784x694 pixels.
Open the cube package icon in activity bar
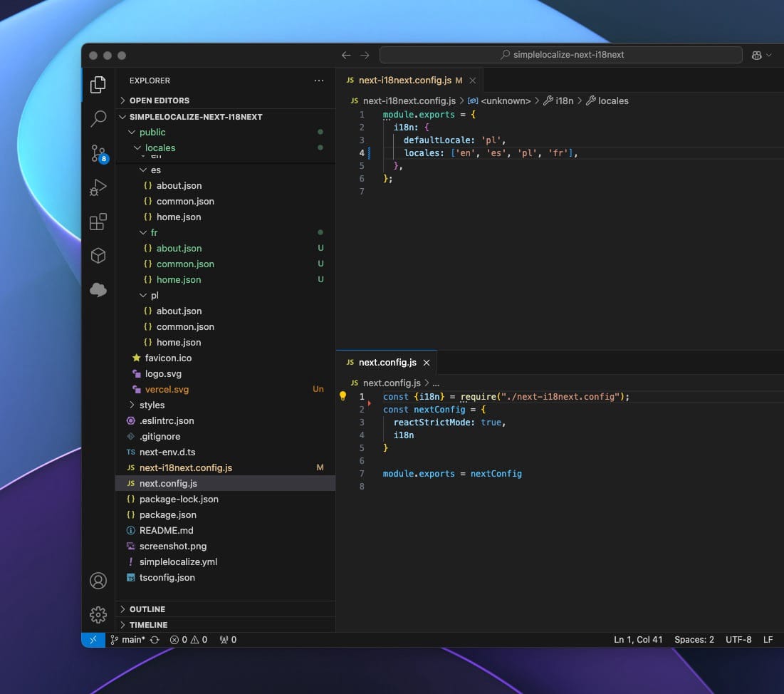(x=98, y=256)
